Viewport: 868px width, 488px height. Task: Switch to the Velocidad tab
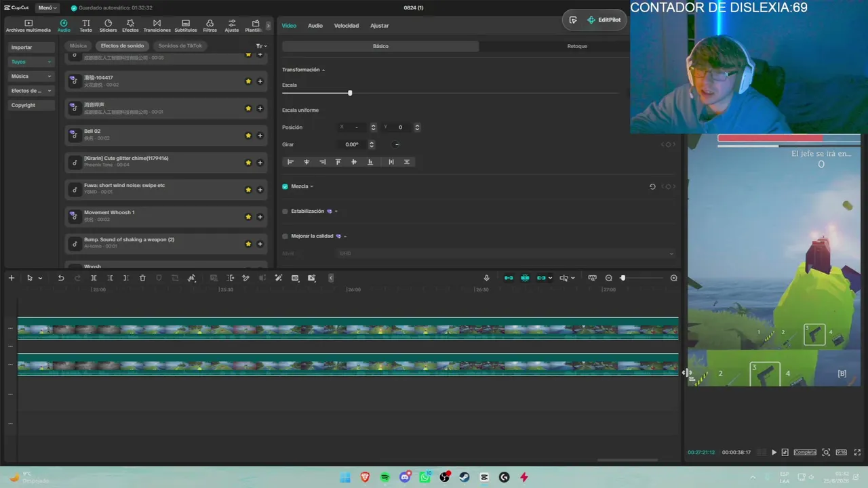347,26
